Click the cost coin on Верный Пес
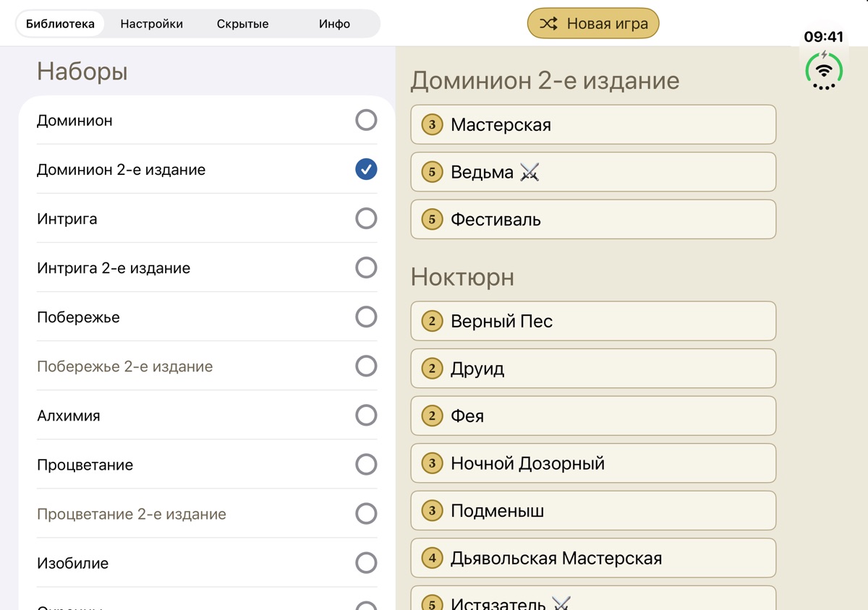This screenshot has height=610, width=868. tap(432, 321)
